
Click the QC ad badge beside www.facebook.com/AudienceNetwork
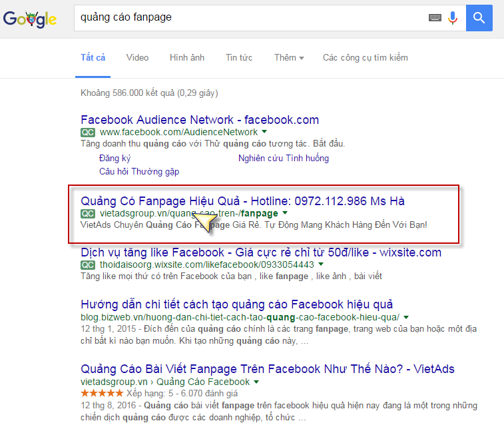coord(88,132)
